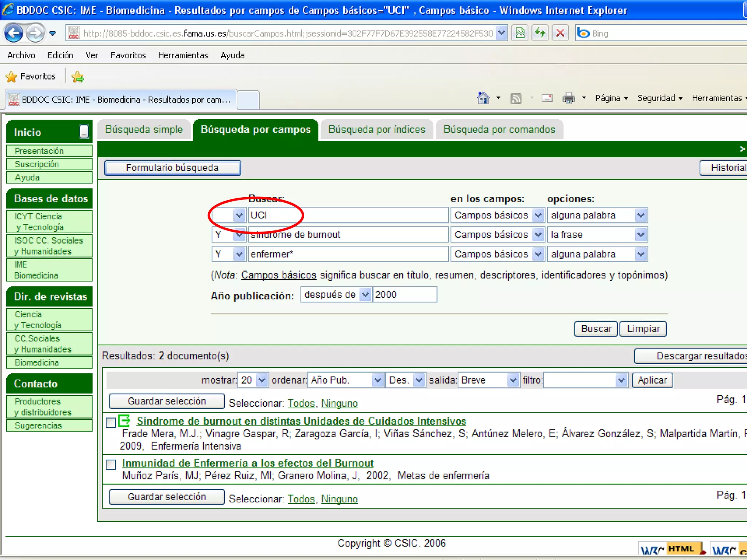Open full text green arrow icon

coord(124,421)
